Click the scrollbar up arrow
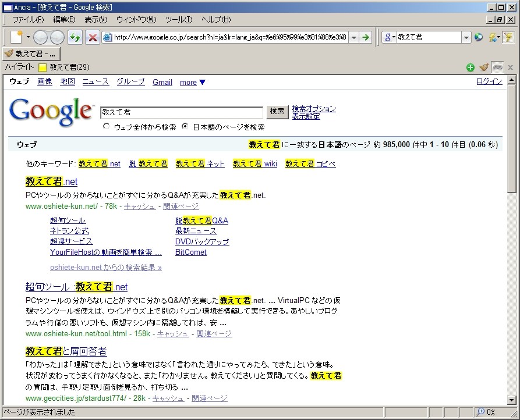Screen dimensions: 520x420 point(512,80)
